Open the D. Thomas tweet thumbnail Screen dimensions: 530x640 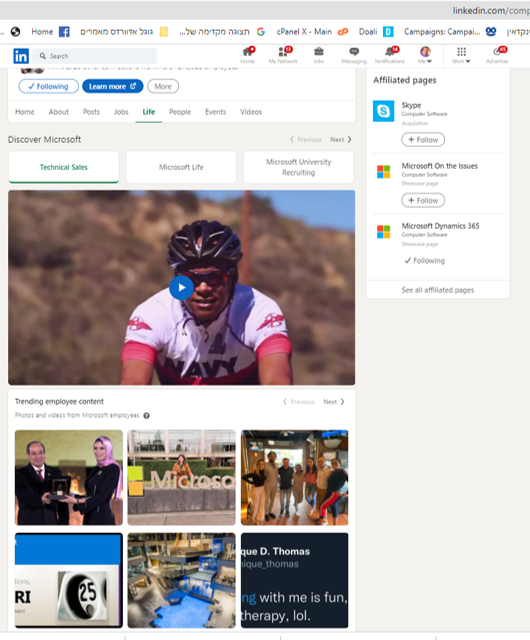click(x=294, y=580)
